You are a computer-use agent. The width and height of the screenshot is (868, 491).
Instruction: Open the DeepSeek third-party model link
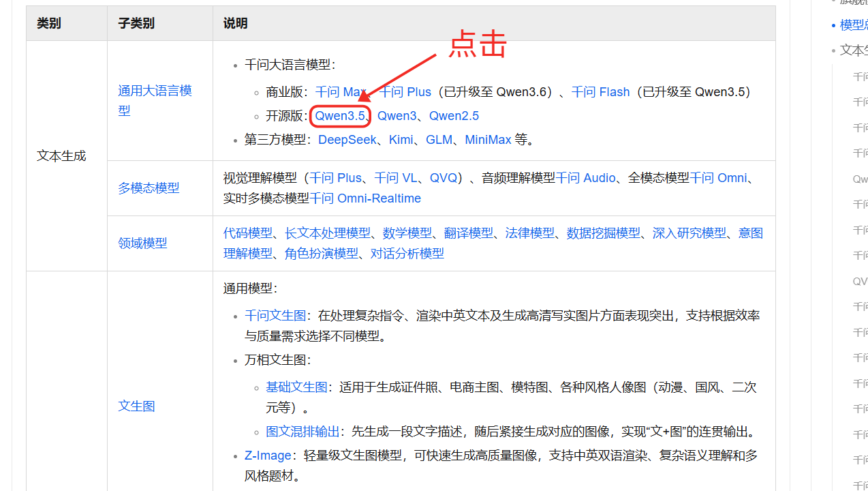pos(347,140)
